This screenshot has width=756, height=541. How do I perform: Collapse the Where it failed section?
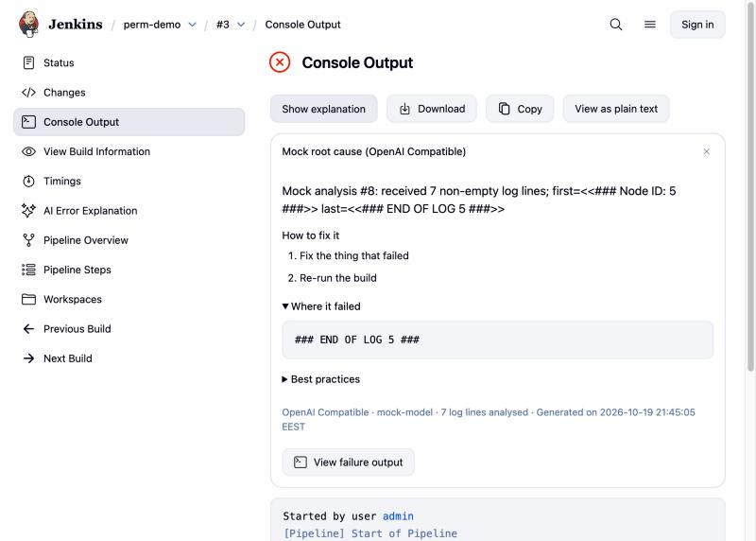point(321,306)
